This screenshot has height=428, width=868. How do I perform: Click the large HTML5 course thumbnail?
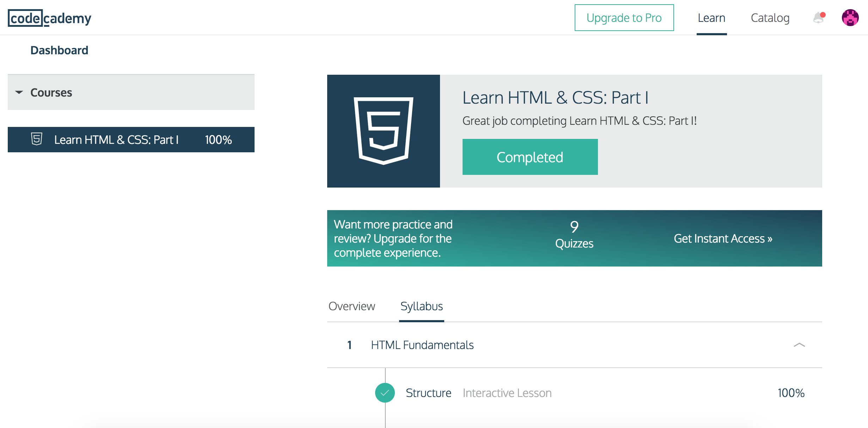tap(384, 131)
